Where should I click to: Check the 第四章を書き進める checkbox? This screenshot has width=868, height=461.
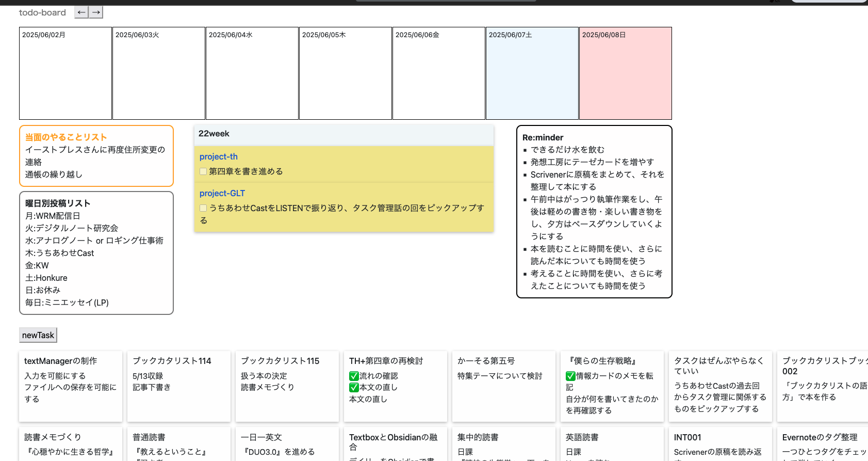pyautogui.click(x=203, y=171)
